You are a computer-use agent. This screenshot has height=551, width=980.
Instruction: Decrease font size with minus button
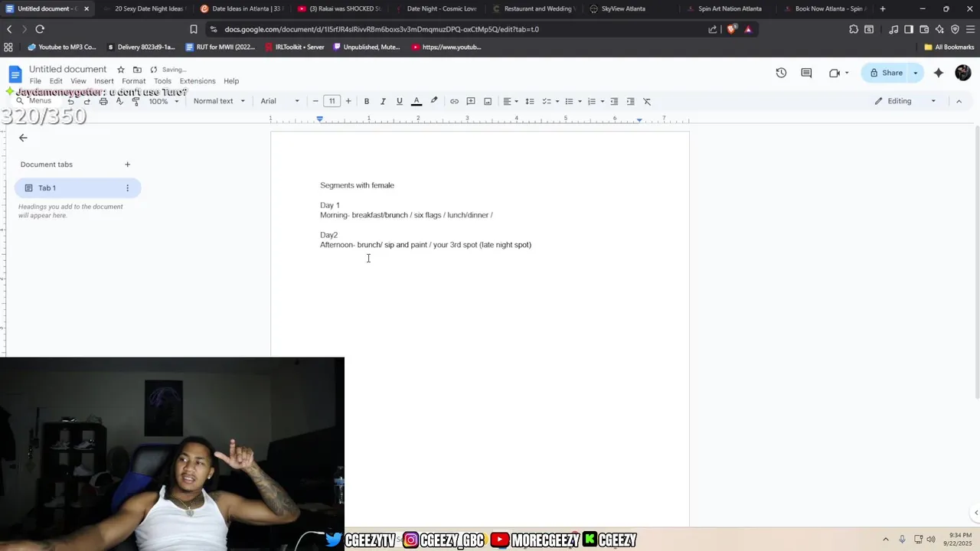pyautogui.click(x=315, y=101)
